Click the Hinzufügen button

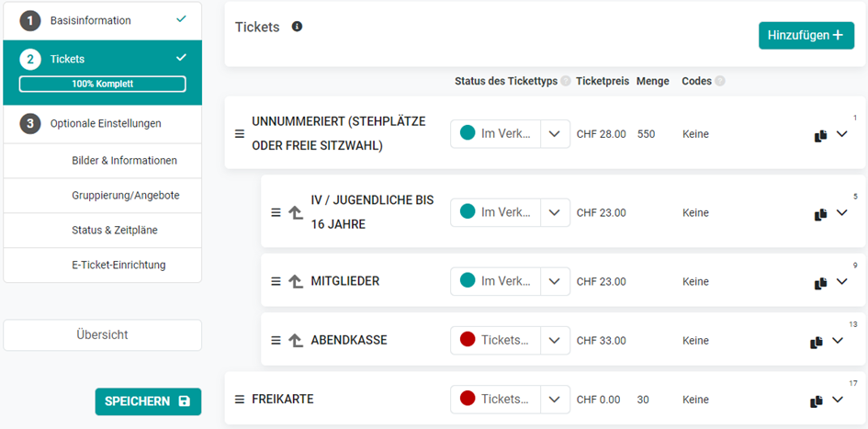806,36
